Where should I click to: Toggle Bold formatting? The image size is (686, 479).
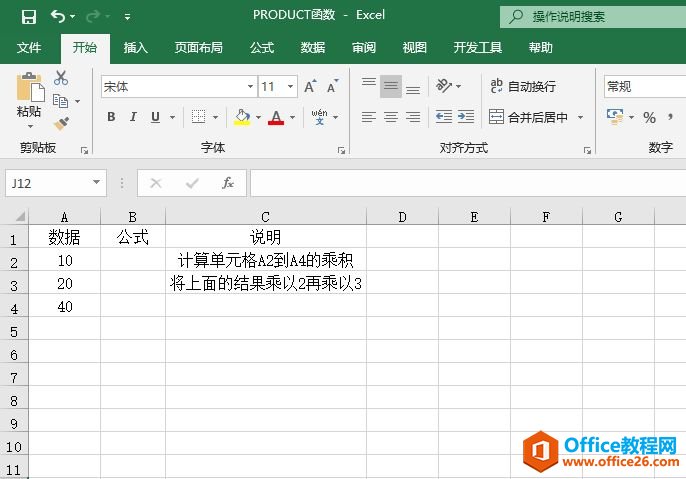coord(111,117)
